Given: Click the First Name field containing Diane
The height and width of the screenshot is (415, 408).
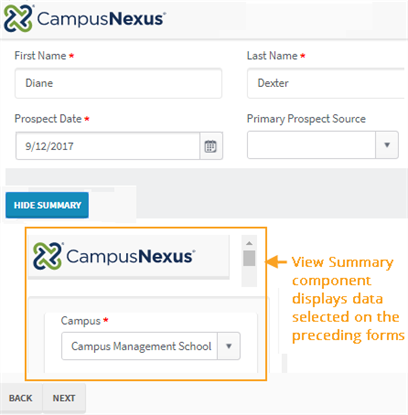Looking at the screenshot, I should pyautogui.click(x=118, y=83).
